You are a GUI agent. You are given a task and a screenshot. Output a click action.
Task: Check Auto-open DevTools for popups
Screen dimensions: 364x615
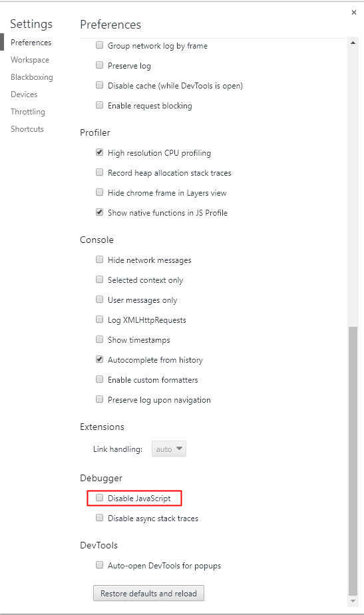(x=100, y=565)
